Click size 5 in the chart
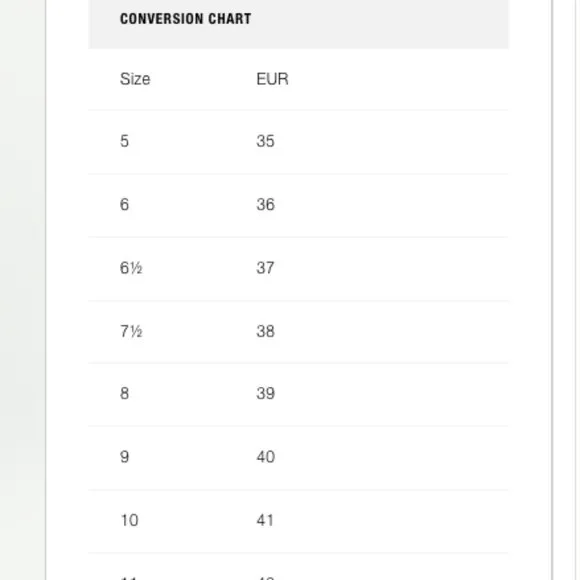 coord(124,141)
